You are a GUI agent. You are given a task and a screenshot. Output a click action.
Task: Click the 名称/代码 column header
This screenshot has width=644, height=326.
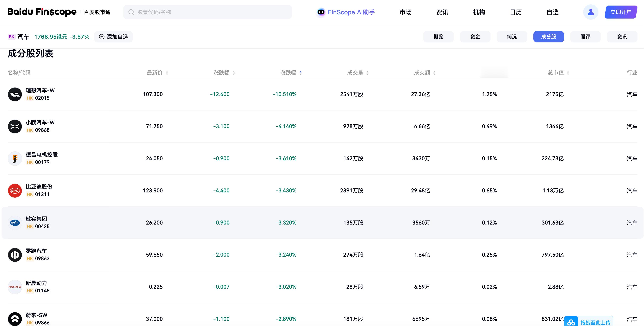[19, 73]
